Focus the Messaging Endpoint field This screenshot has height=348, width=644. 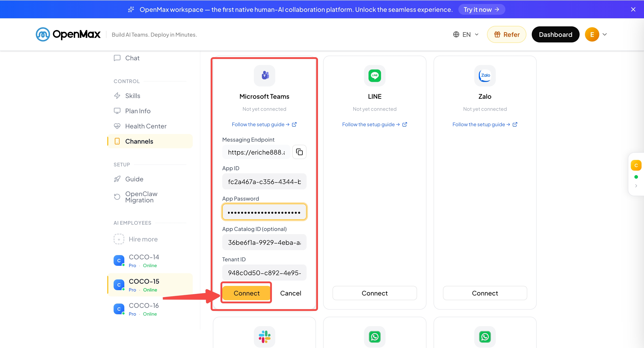point(256,152)
